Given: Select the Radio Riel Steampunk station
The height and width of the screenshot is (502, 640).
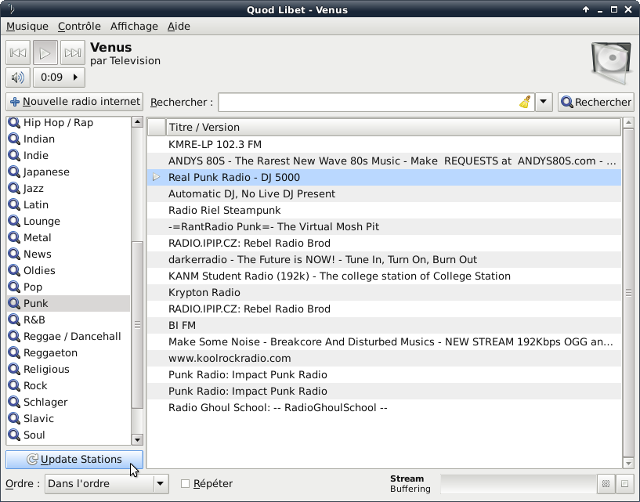Looking at the screenshot, I should click(x=224, y=210).
